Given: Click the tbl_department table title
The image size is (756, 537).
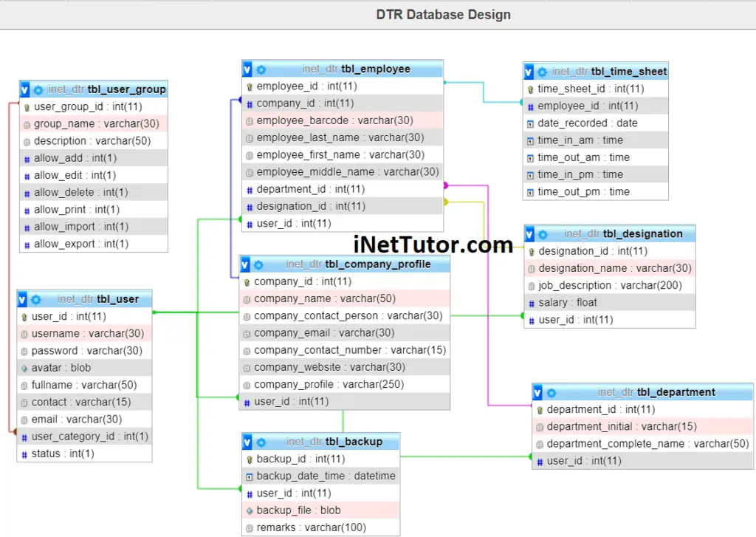Looking at the screenshot, I should (676, 392).
